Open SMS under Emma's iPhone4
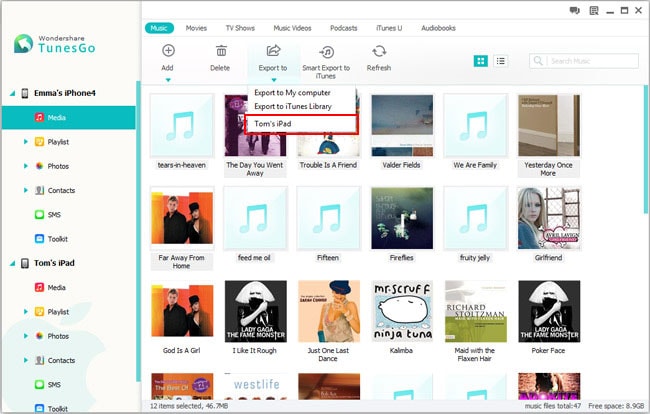This screenshot has width=650, height=414. pyautogui.click(x=54, y=215)
